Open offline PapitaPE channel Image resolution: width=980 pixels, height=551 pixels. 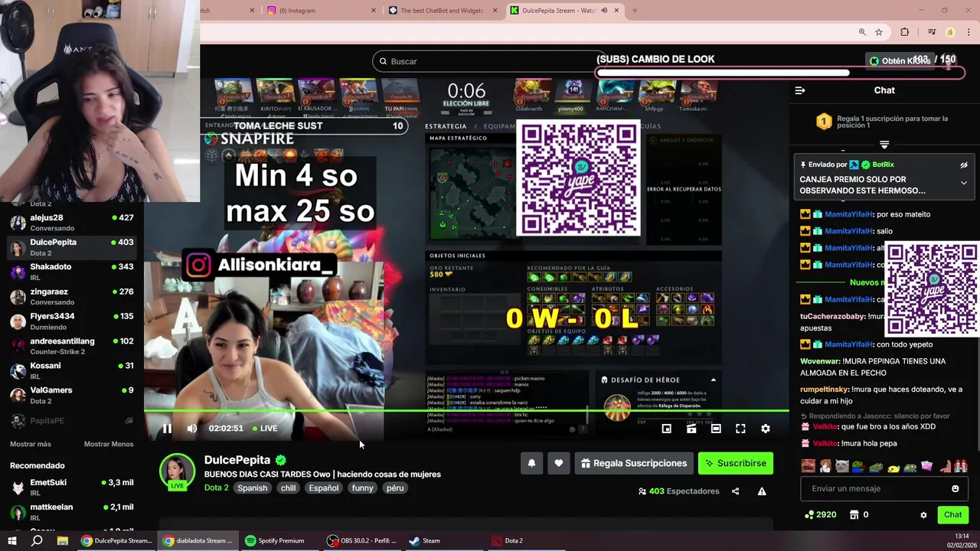[x=71, y=421]
